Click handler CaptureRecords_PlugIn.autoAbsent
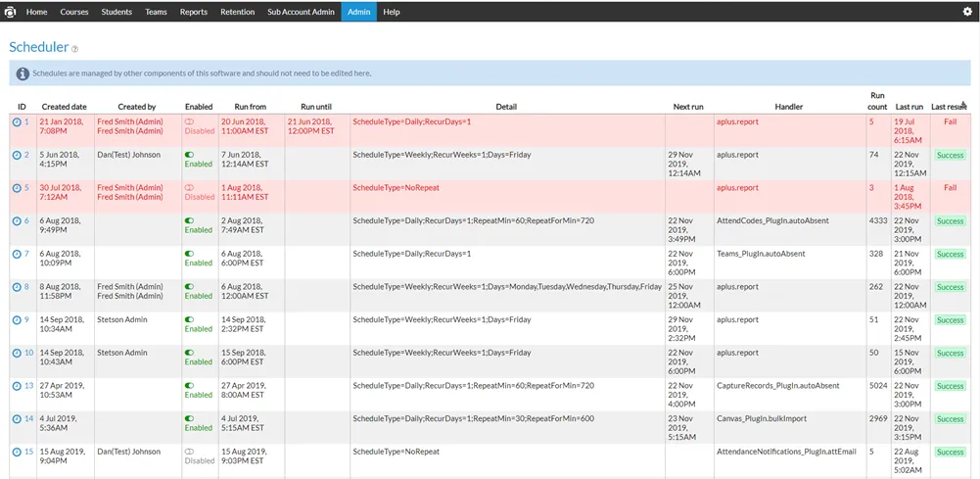This screenshot has width=980, height=479. [778, 386]
